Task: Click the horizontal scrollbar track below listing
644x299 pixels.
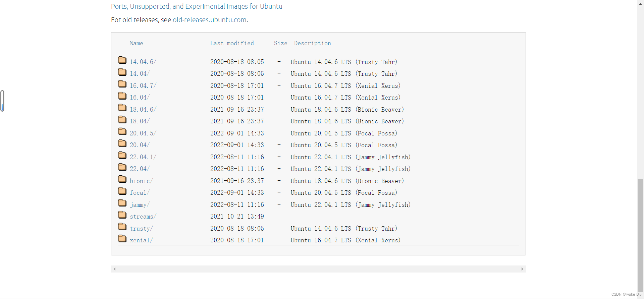Action: (x=318, y=269)
